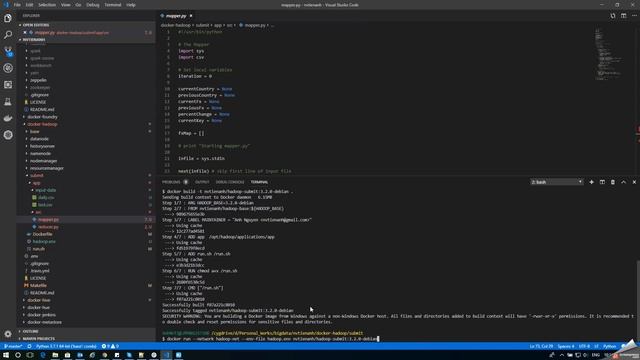
Task: Open the File menu
Action: (17, 5)
